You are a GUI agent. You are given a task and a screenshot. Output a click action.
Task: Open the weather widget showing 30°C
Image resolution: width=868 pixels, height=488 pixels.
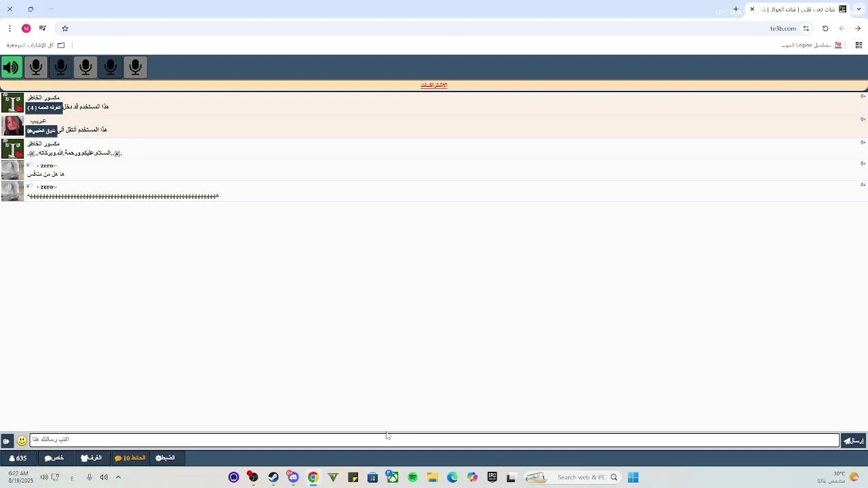[x=838, y=477]
